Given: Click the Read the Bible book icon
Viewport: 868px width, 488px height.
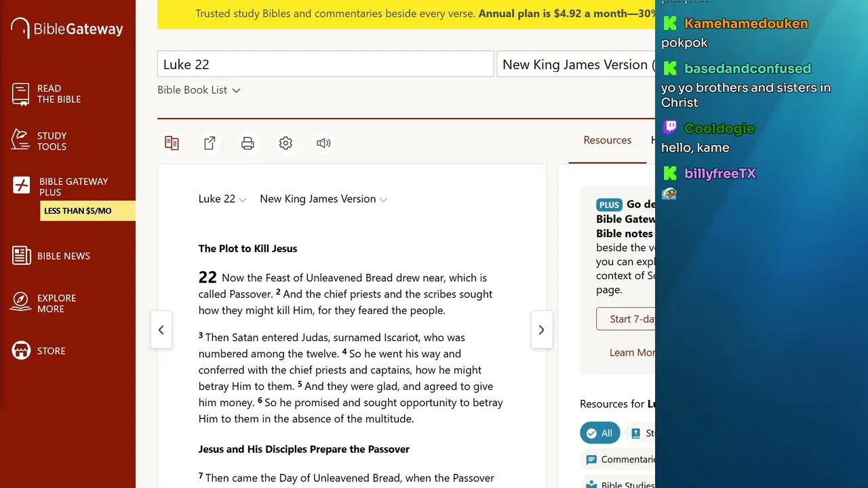Looking at the screenshot, I should pos(20,94).
